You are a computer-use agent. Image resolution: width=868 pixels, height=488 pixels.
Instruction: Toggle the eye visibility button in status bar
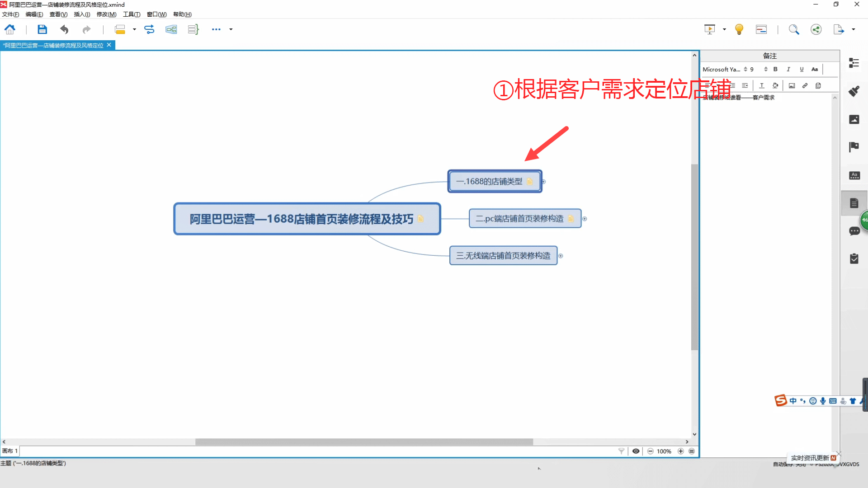tap(636, 451)
